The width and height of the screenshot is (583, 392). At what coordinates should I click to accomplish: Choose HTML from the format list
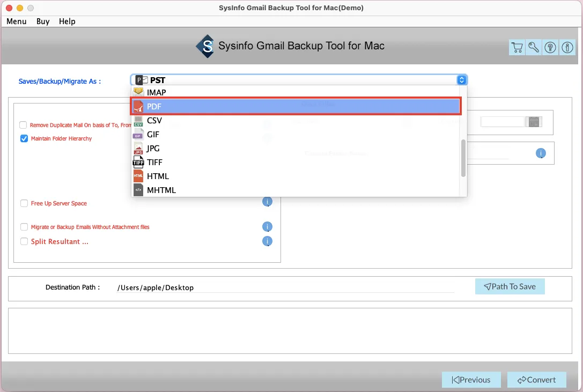[296, 176]
